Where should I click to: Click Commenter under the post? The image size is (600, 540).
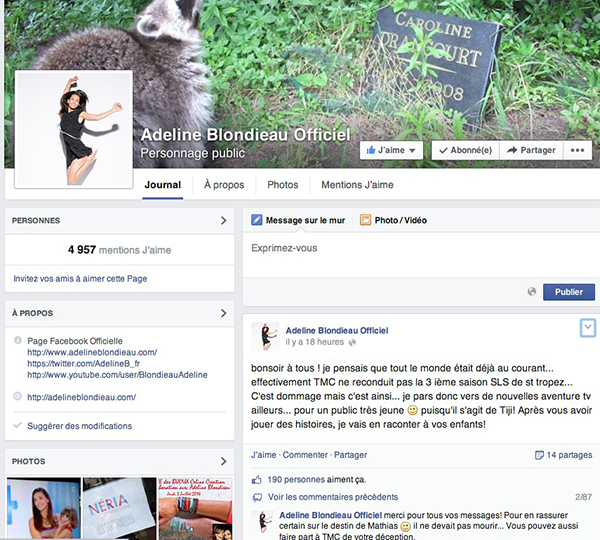tap(305, 455)
